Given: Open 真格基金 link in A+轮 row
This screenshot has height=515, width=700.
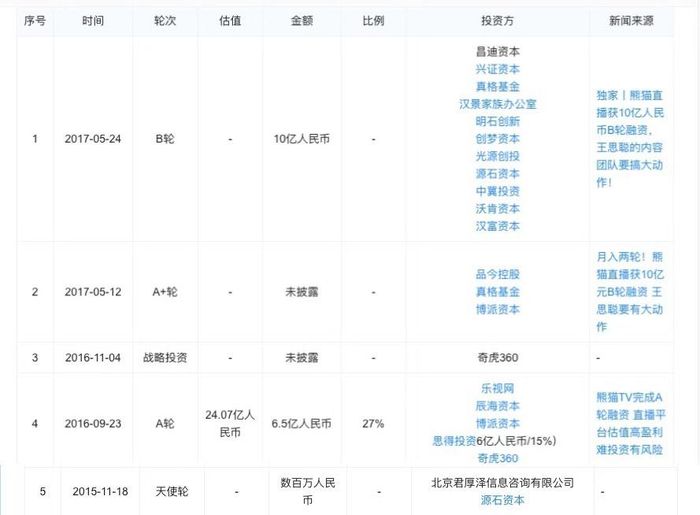Looking at the screenshot, I should pos(497,292).
